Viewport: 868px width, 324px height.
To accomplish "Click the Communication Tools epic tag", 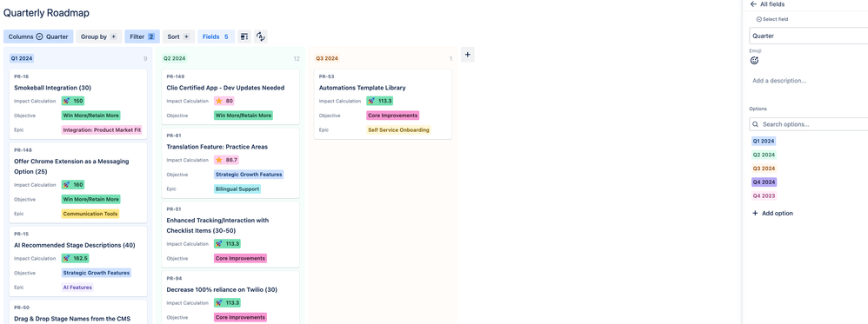I will (90, 214).
